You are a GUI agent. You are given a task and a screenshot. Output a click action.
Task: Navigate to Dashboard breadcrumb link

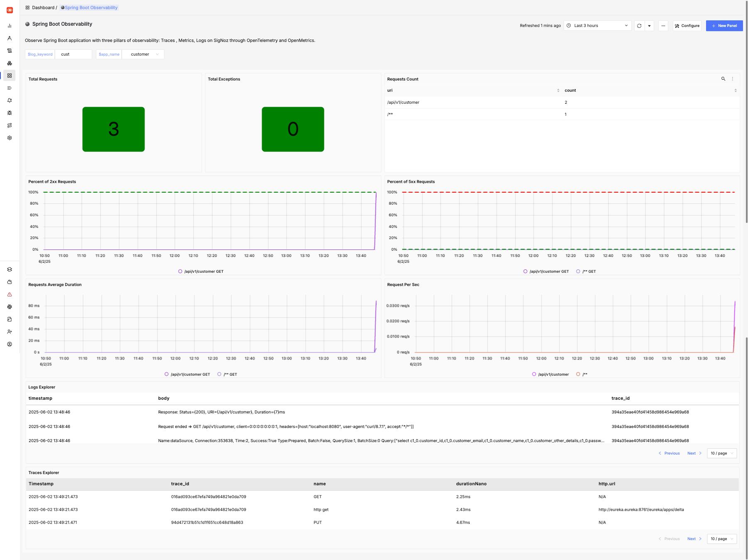pos(43,7)
